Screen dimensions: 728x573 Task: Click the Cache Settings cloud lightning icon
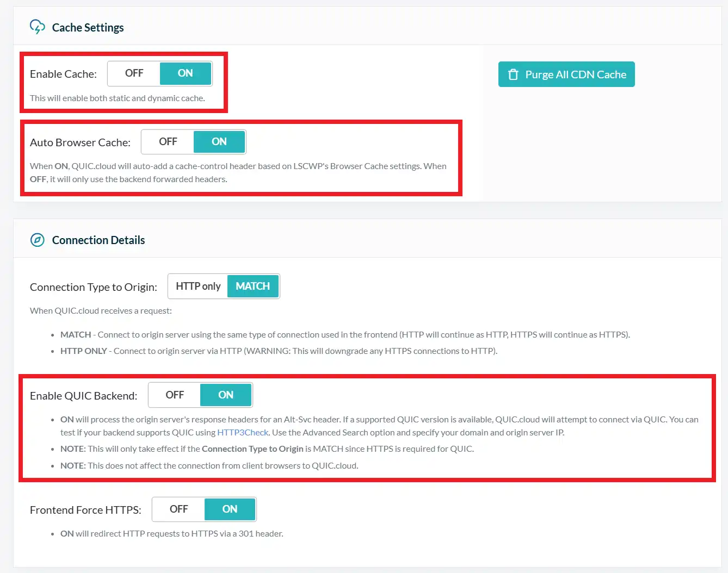coord(37,27)
